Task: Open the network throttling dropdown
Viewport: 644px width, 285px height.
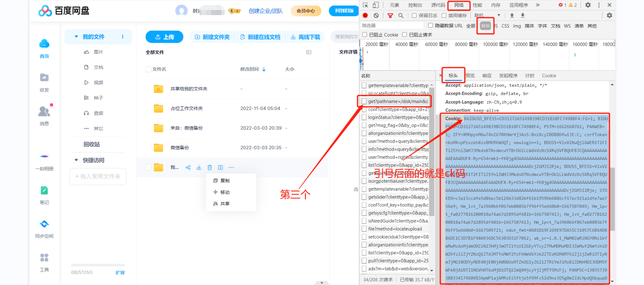Action: tap(499, 15)
